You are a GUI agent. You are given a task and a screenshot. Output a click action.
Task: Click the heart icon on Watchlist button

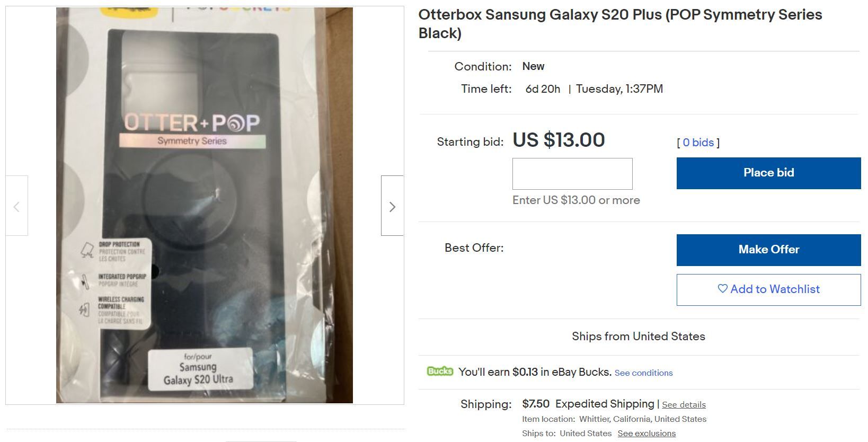tap(722, 289)
